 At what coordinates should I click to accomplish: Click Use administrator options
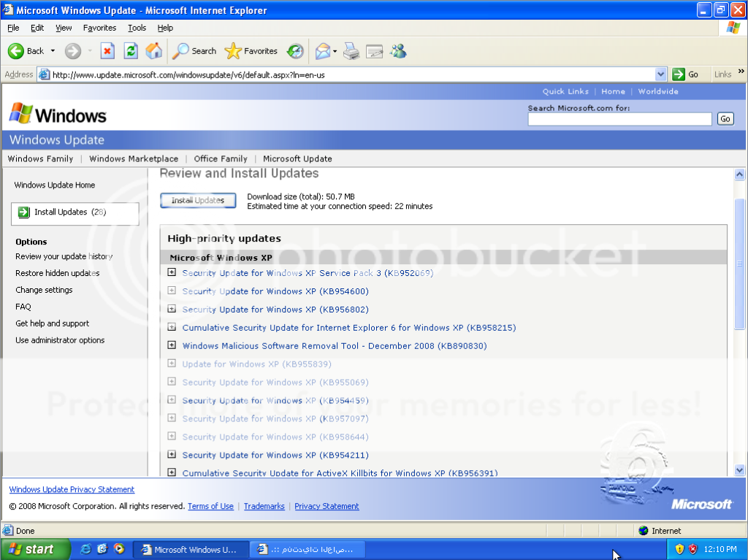tap(60, 340)
